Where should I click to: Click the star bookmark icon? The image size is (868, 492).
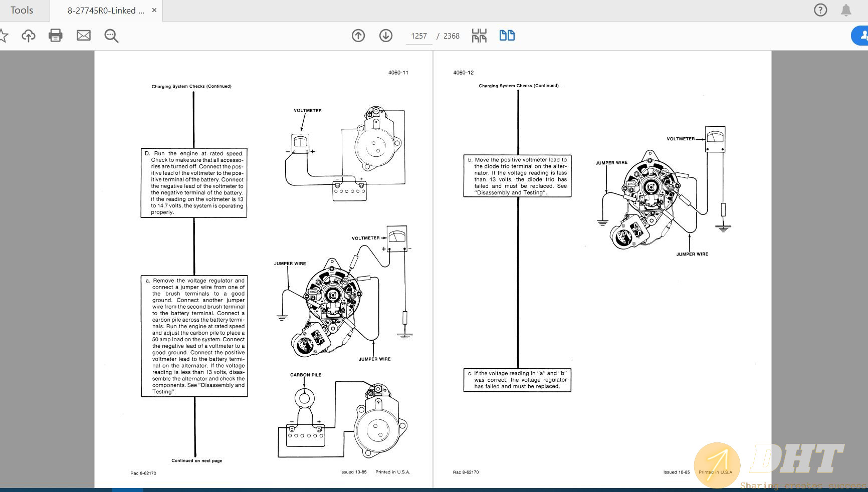click(x=3, y=36)
